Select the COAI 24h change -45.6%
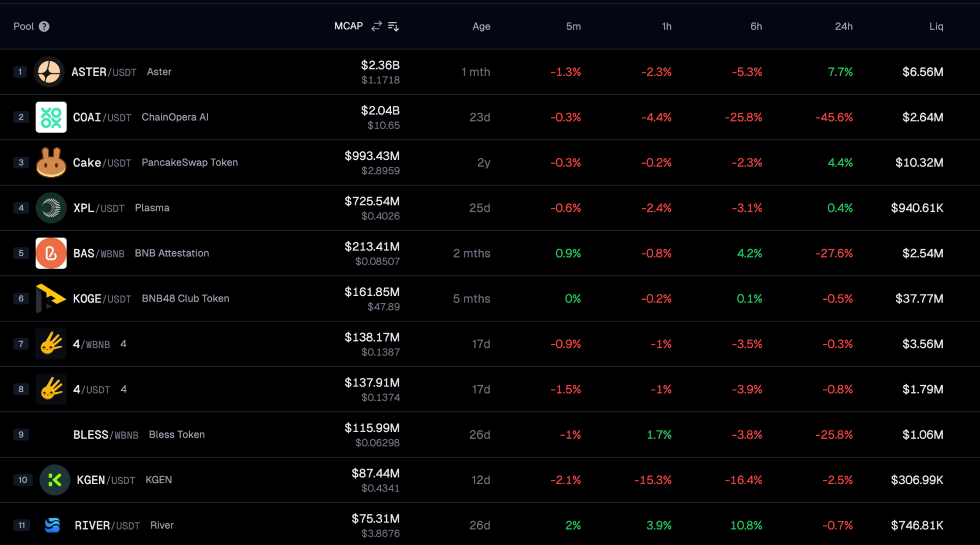 [834, 117]
